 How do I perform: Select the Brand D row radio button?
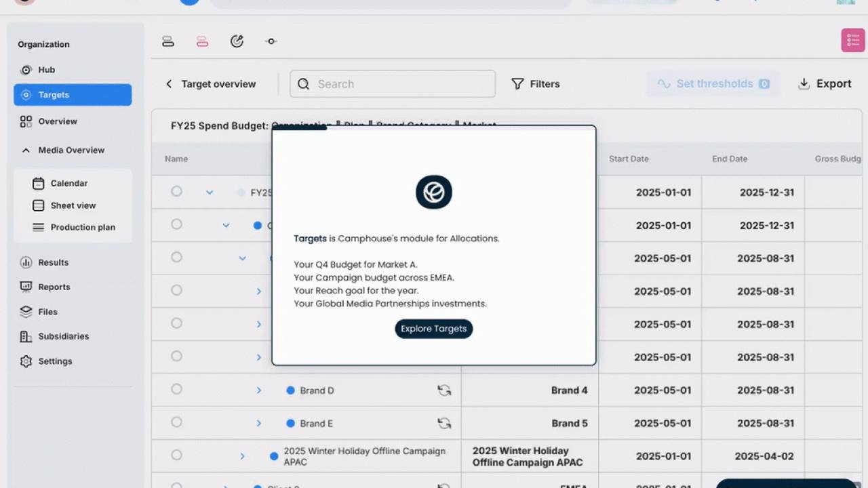[176, 389]
